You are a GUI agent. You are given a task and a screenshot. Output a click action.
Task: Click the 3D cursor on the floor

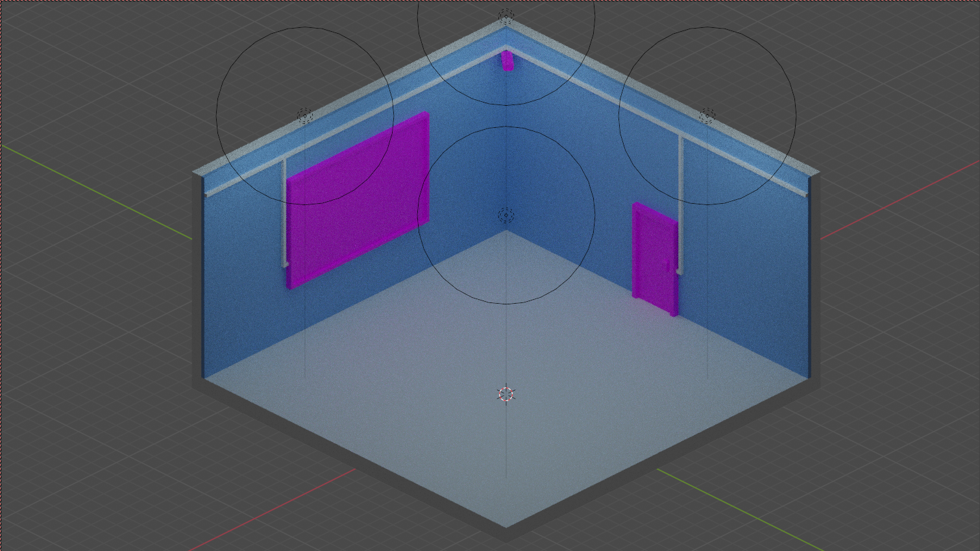point(506,394)
